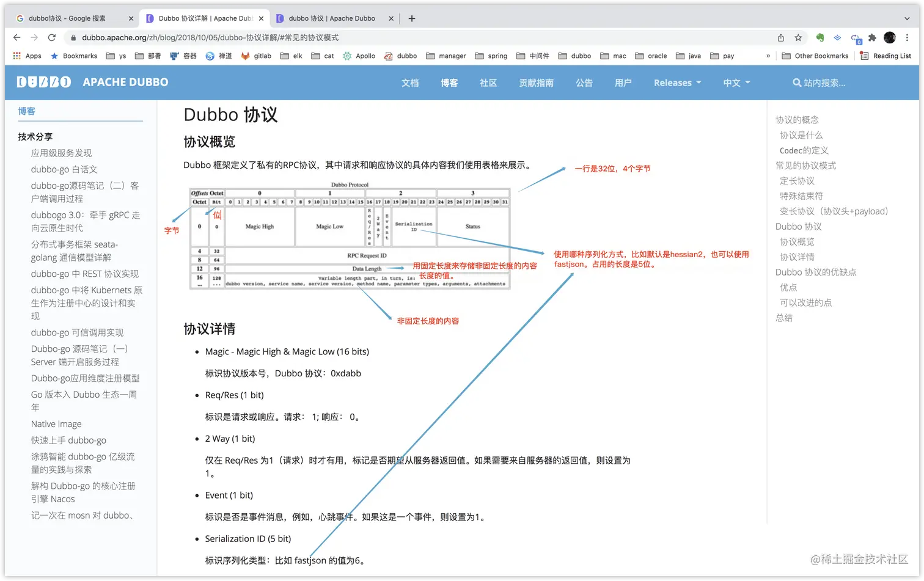924x581 pixels.
Task: Open 博客 heading in left sidebar
Action: click(x=27, y=111)
